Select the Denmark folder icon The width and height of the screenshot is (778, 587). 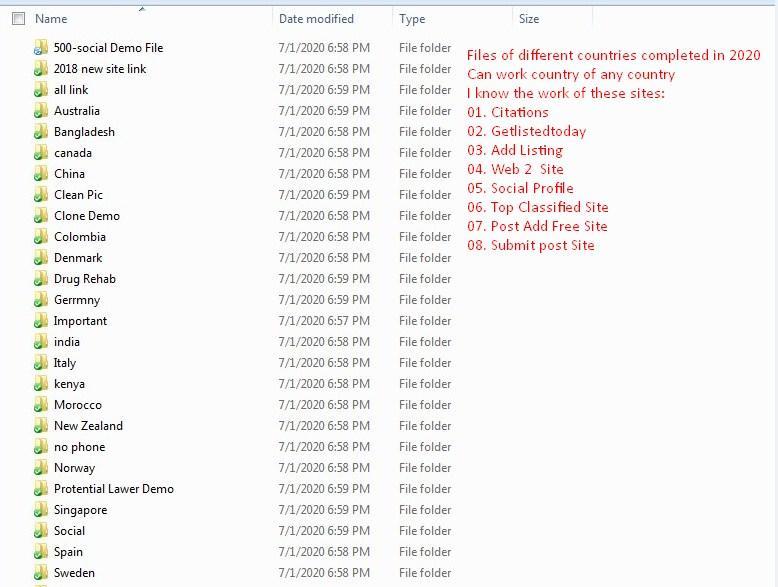pyautogui.click(x=41, y=258)
